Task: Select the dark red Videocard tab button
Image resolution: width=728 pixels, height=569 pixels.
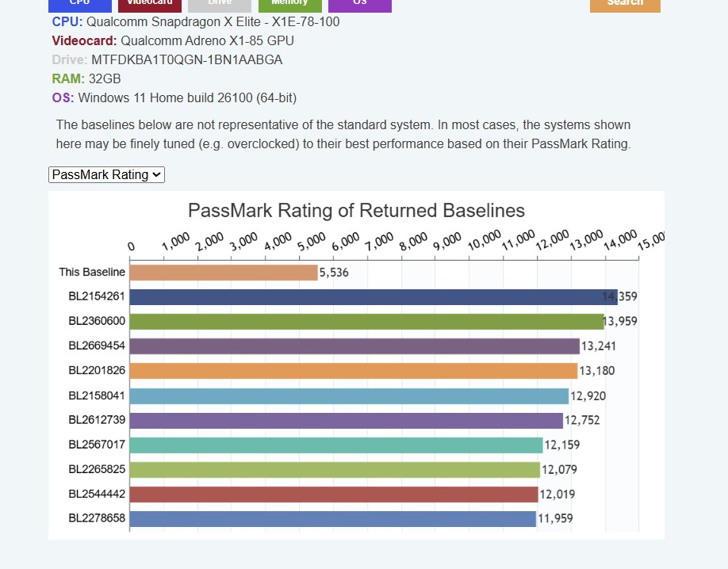Action: [x=150, y=6]
